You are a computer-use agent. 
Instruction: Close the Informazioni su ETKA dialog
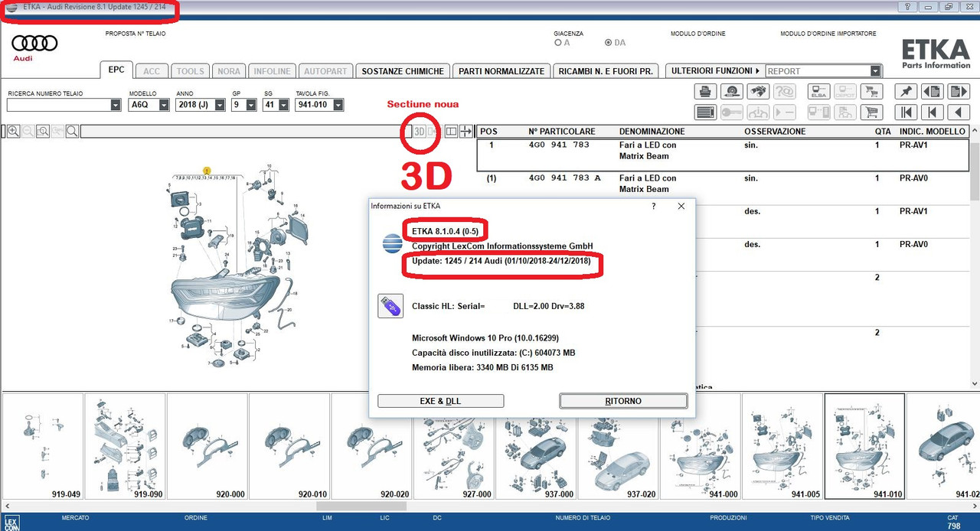click(x=681, y=207)
